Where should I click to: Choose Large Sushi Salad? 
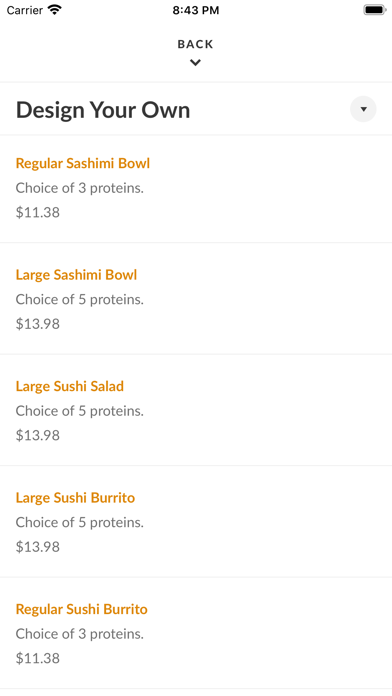coord(196,410)
